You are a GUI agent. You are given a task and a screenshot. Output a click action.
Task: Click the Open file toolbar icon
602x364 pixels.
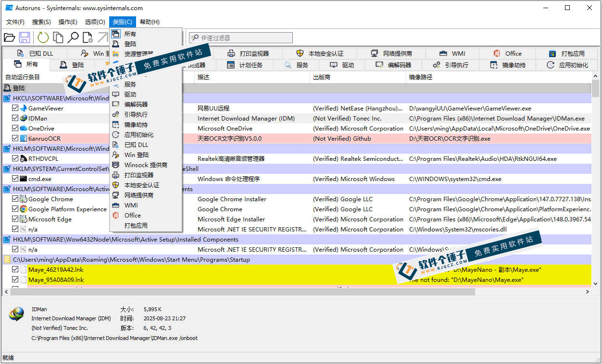point(10,37)
